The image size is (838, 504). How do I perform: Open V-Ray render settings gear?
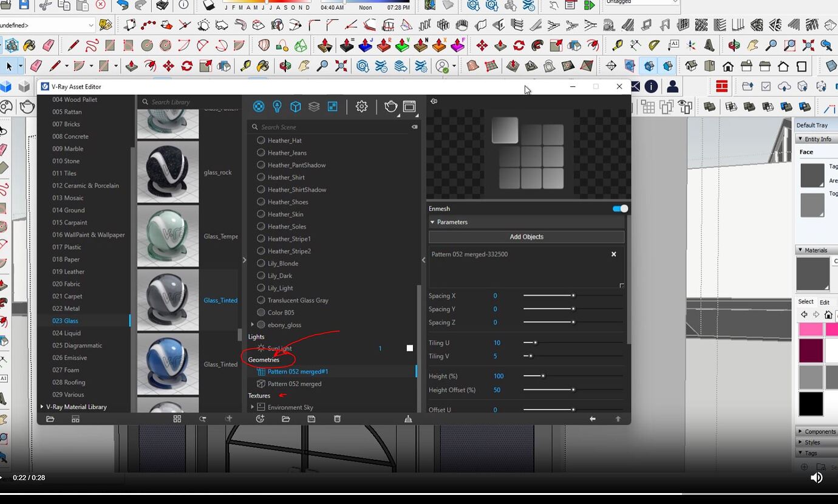(361, 106)
